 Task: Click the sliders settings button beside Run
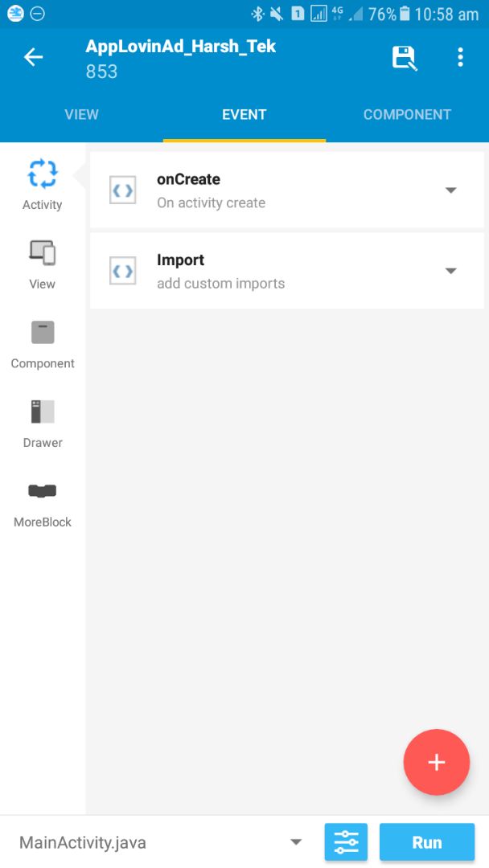point(346,842)
